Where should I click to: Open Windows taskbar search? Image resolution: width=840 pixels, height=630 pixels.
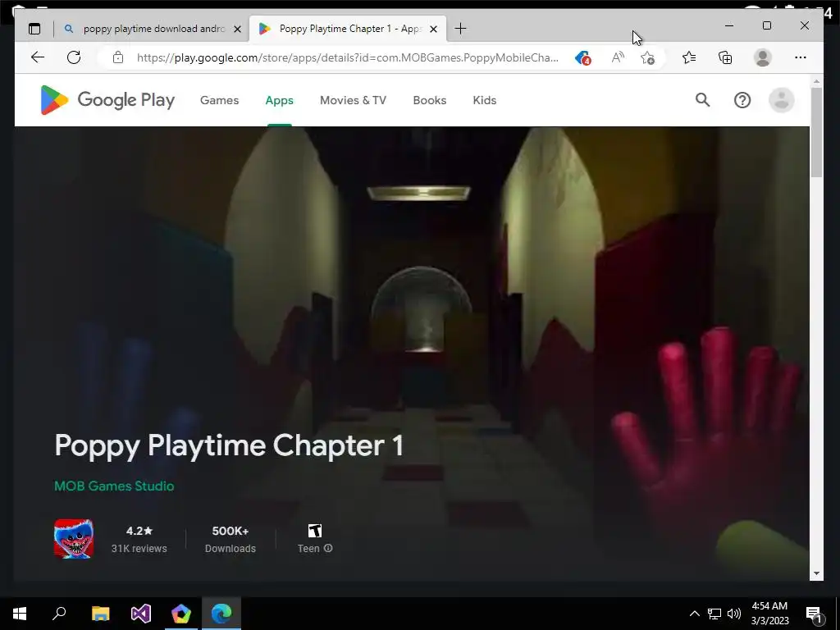(x=59, y=614)
